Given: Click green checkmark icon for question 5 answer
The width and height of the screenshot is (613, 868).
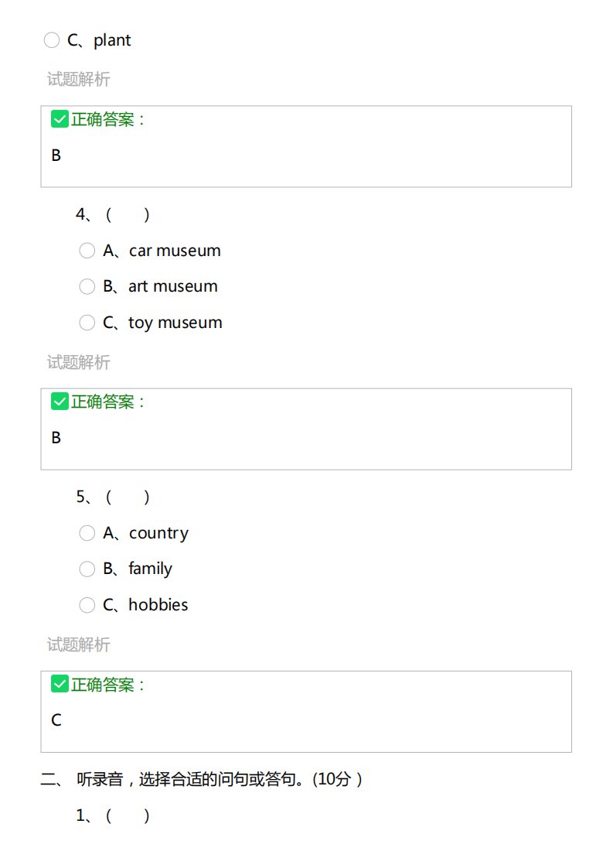Looking at the screenshot, I should tap(60, 684).
